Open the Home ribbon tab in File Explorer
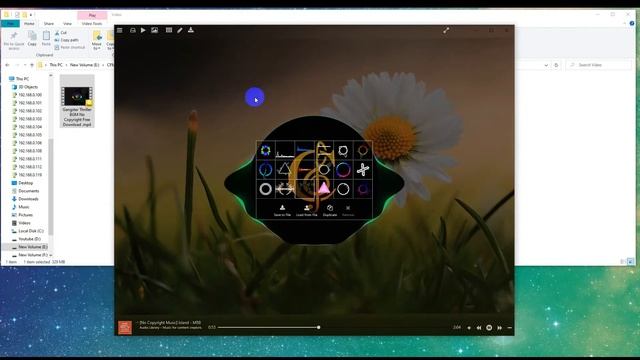This screenshot has width=640, height=360. pyautogui.click(x=29, y=24)
